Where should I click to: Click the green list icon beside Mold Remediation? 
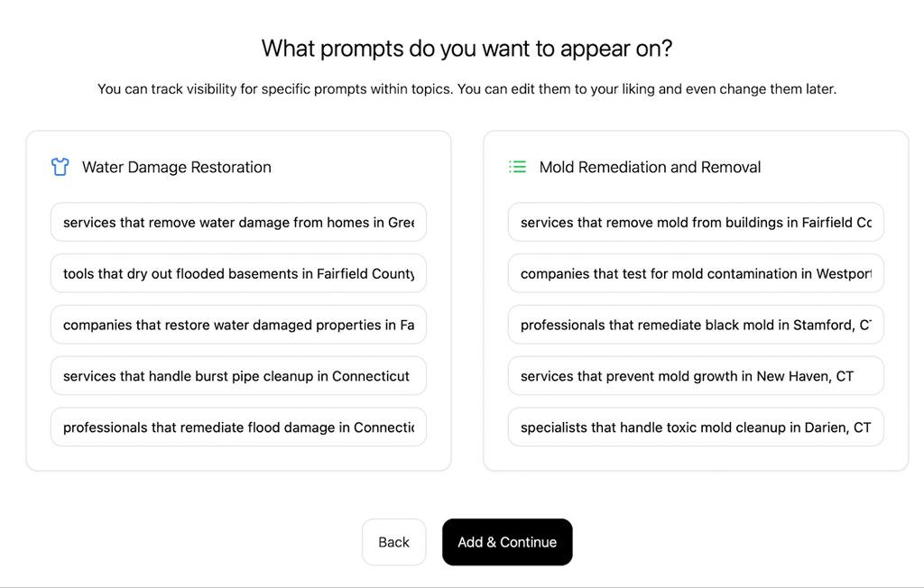pos(517,167)
